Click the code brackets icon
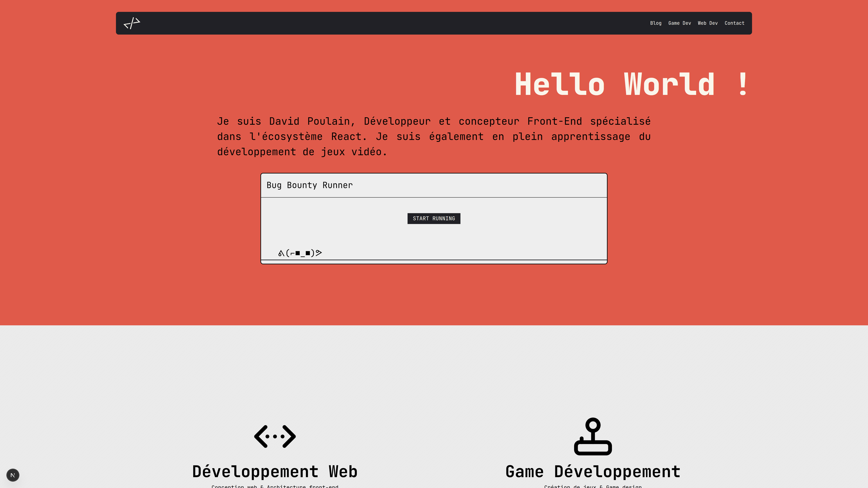Viewport: 868px width, 488px height. click(275, 436)
